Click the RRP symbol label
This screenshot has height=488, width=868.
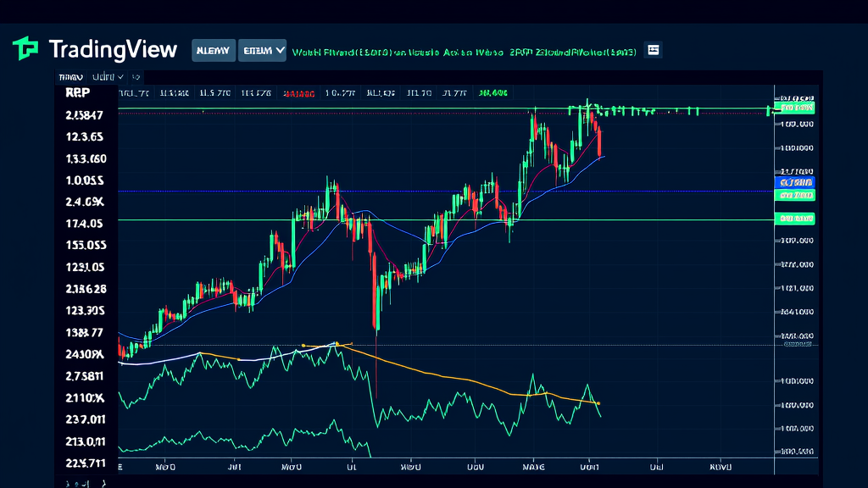tap(77, 94)
